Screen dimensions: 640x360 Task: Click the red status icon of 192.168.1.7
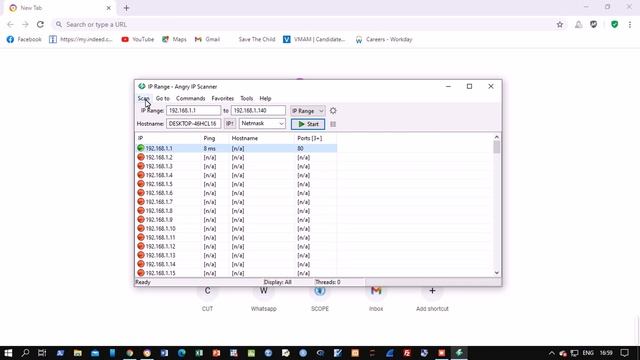[x=141, y=202]
